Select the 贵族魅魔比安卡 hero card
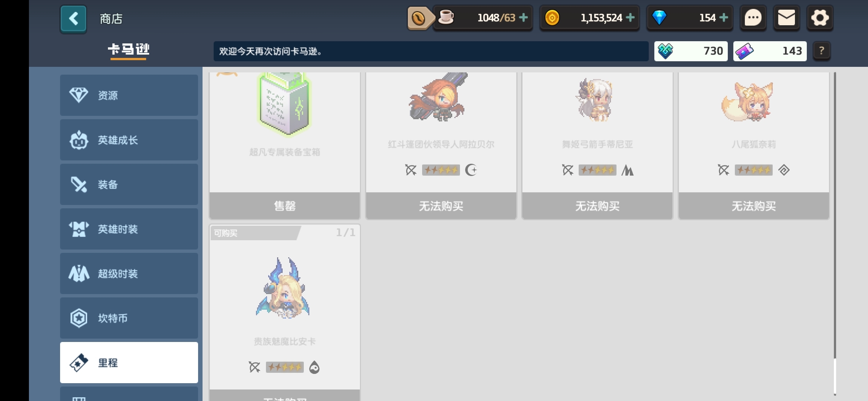This screenshot has width=868, height=401. pyautogui.click(x=285, y=312)
